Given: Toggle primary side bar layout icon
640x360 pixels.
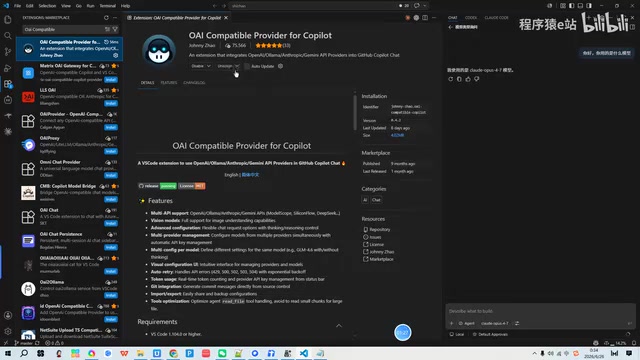Looking at the screenshot, I should pos(571,6).
